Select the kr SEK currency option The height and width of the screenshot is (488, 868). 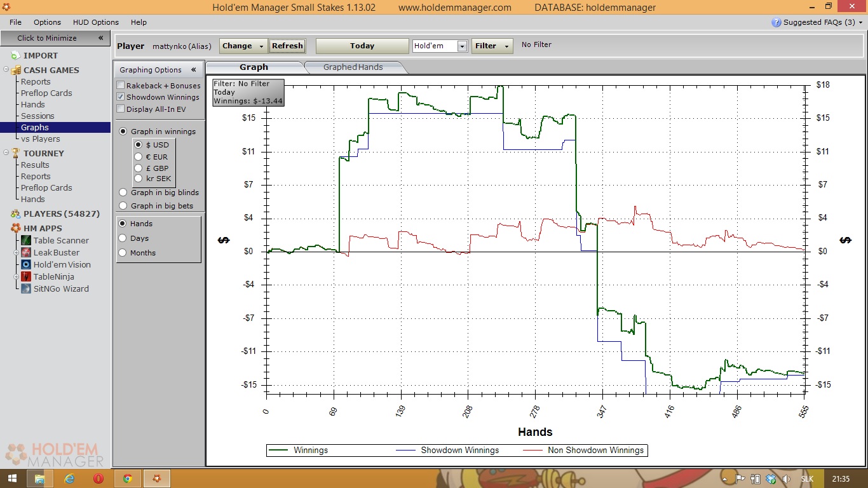(x=138, y=179)
